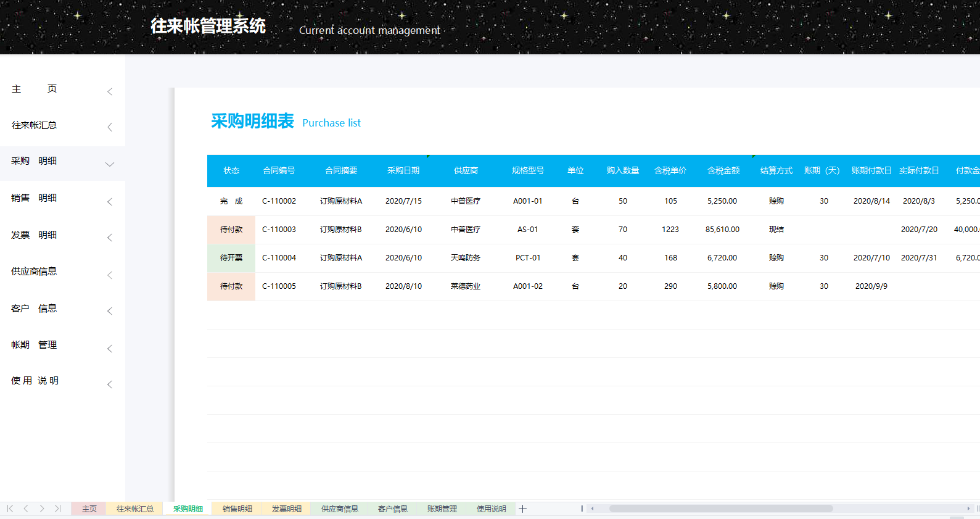980x519 pixels.
Task: Select the 状态 column header
Action: click(x=231, y=170)
